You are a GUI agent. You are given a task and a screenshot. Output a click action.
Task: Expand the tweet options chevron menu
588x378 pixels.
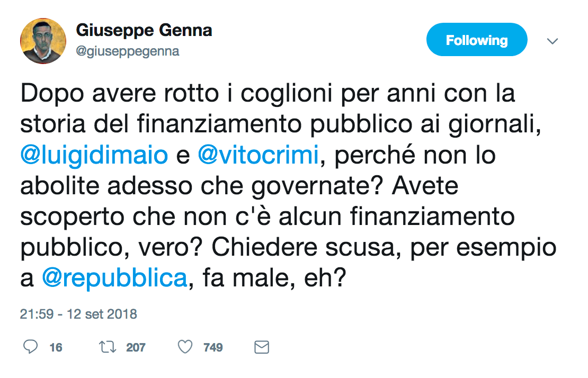(553, 41)
